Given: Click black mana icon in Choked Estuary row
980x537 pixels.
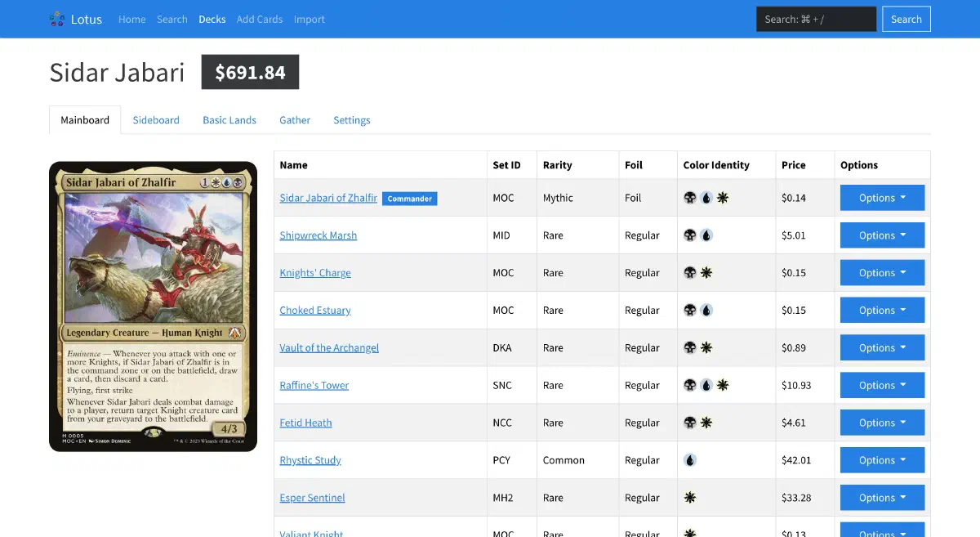Looking at the screenshot, I should [x=690, y=311].
